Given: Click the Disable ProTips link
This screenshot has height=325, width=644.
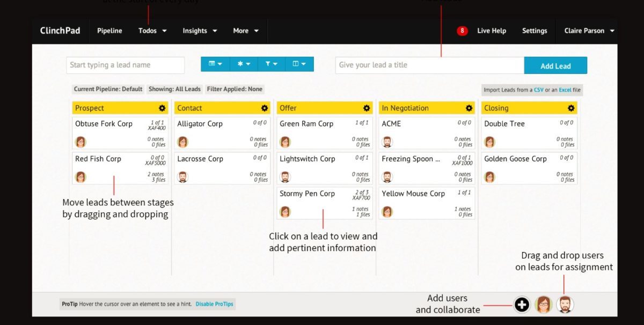Looking at the screenshot, I should (215, 304).
